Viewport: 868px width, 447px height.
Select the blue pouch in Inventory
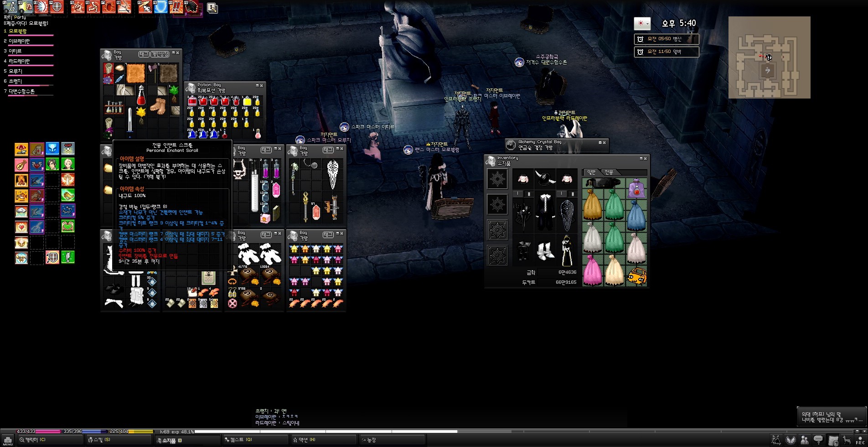click(x=636, y=215)
